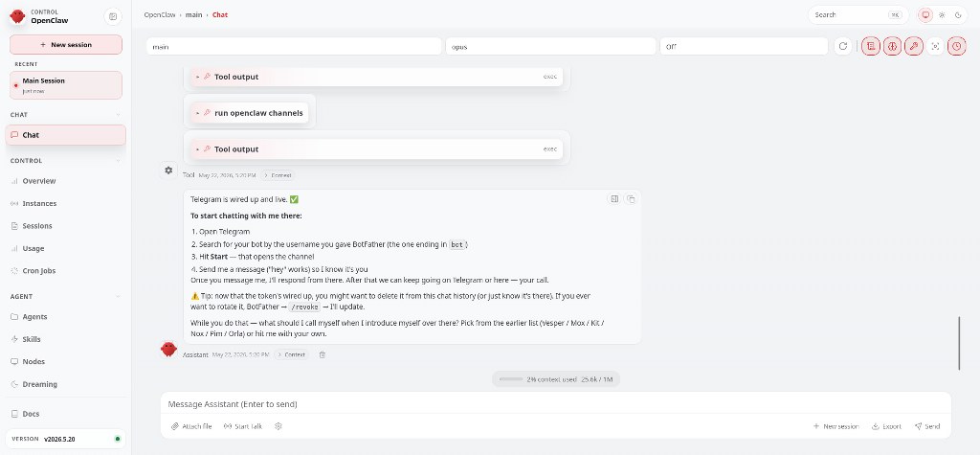Click the OpenClaw breadcrumb

coord(159,14)
